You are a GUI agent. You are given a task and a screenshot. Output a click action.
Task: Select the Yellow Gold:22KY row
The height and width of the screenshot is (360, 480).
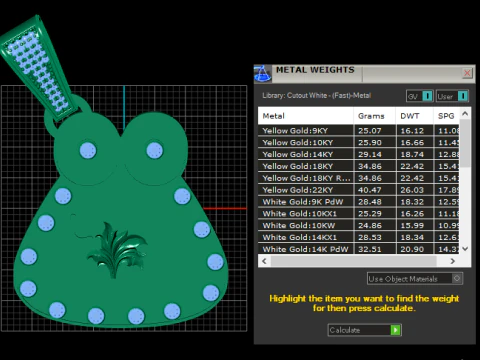(x=359, y=190)
